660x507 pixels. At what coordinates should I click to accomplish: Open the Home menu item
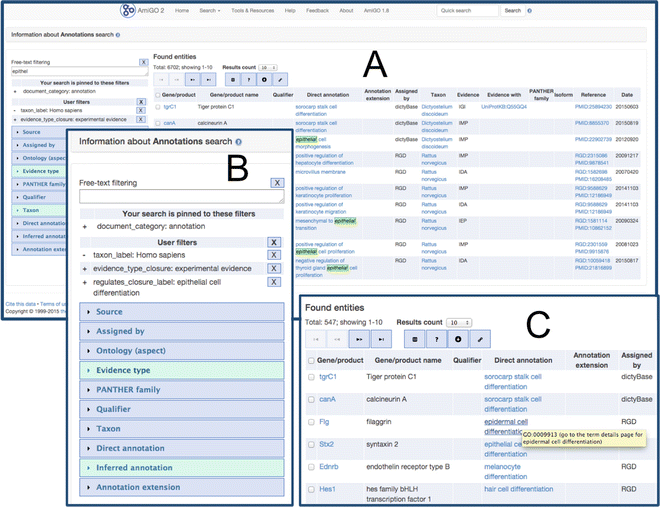(182, 11)
